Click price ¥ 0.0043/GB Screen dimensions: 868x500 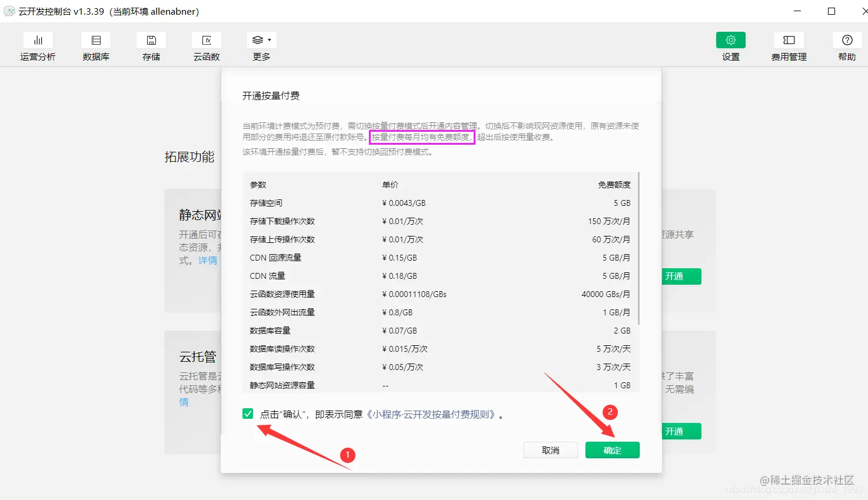[x=404, y=203]
